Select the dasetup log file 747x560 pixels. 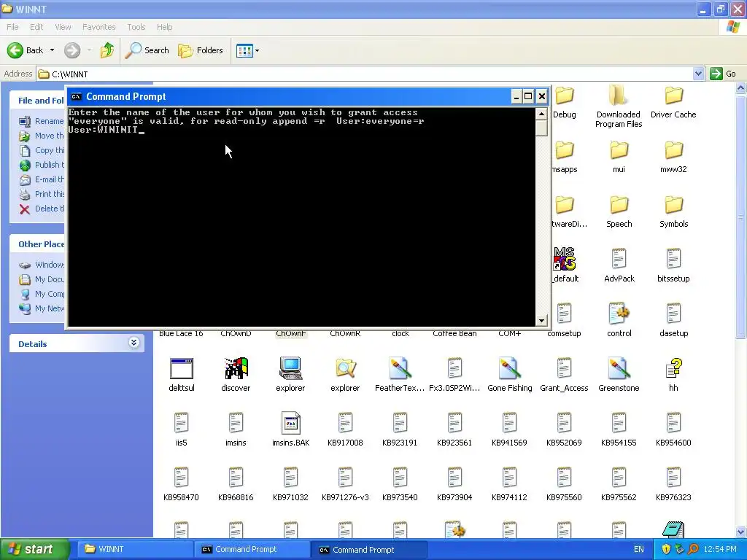point(673,314)
